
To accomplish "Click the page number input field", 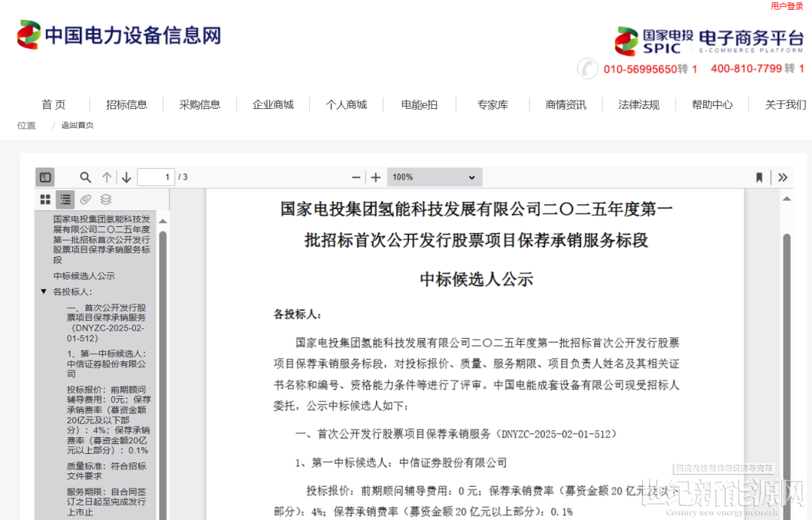I will (x=156, y=177).
